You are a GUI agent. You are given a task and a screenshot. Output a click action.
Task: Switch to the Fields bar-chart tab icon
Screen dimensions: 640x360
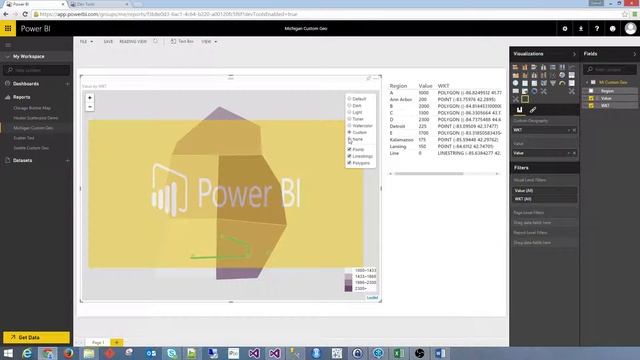point(519,110)
